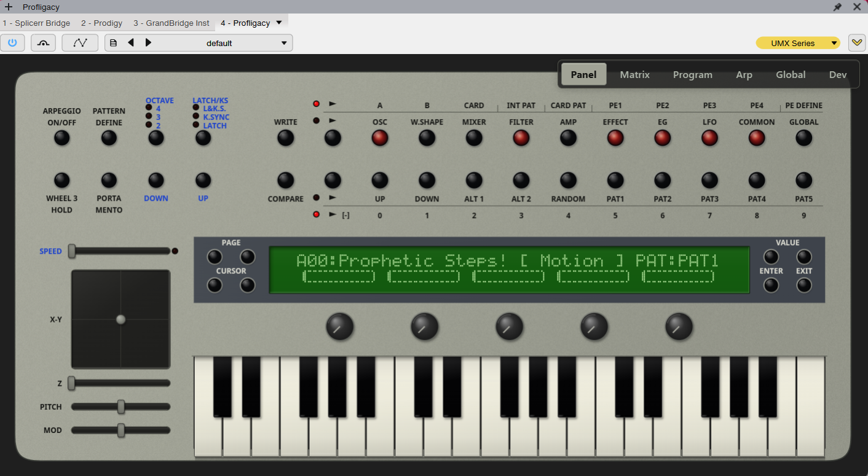Toggle the AMP section button
This screenshot has width=868, height=476.
(x=569, y=138)
